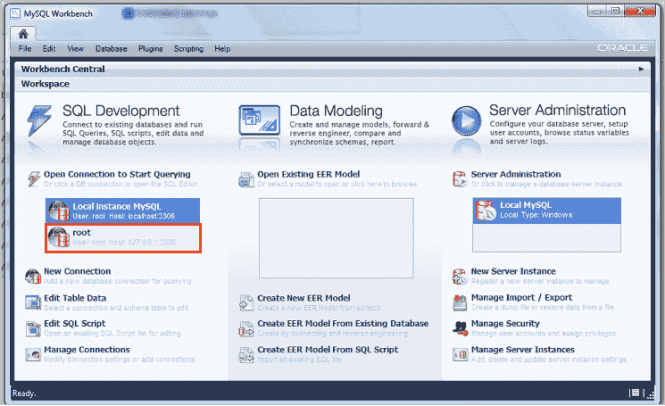Click the small Server Administration section icon
665x406 pixels.
click(460, 179)
